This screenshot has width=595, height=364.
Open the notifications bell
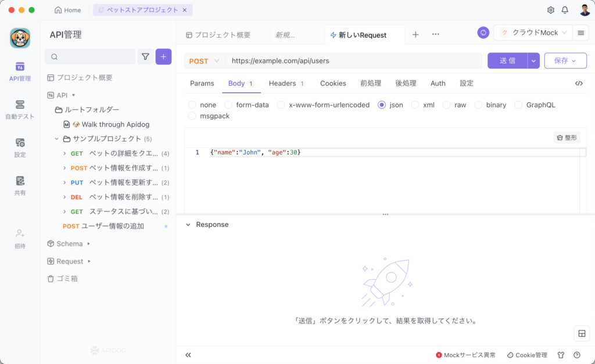click(x=565, y=10)
